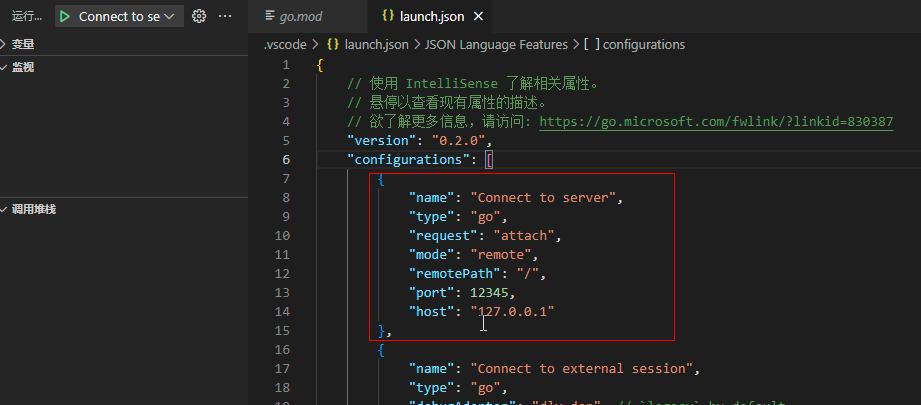Click the "remotePath" key
This screenshot has height=405, width=921.
455,274
